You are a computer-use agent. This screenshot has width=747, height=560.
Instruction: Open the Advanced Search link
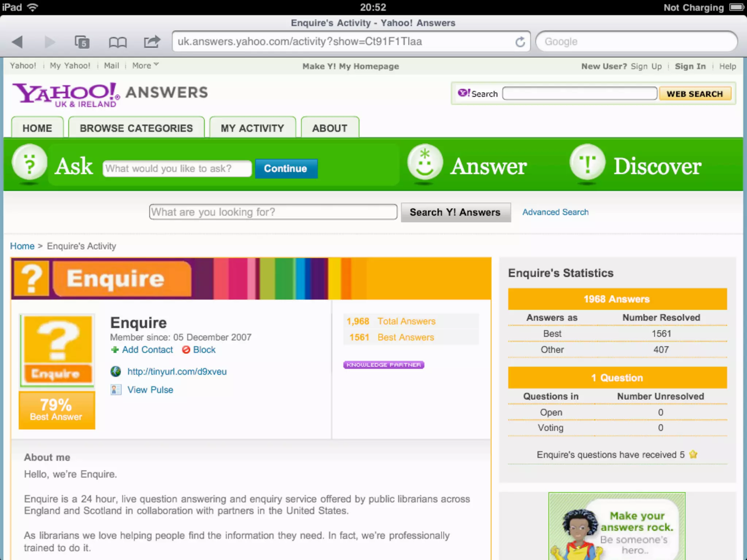[555, 212]
